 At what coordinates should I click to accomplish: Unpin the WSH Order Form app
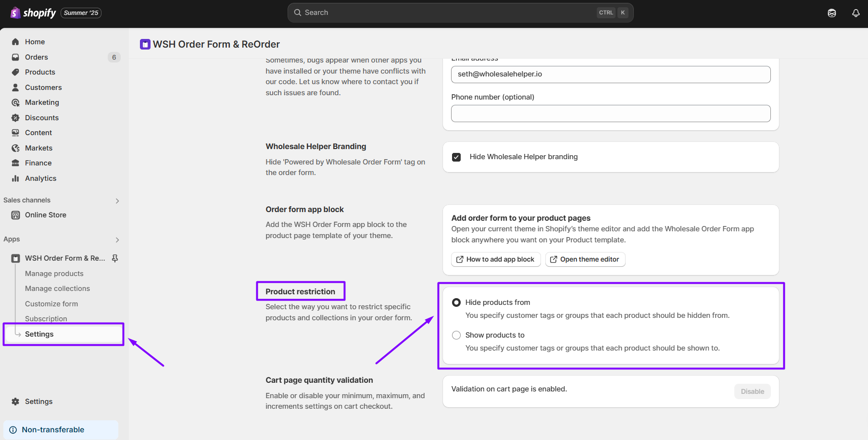click(115, 258)
